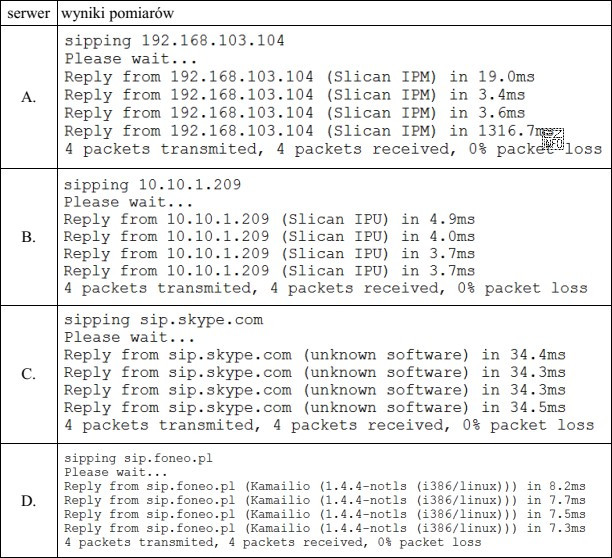
Task: Click the 34.5ms sip.skype.com reply line
Action: (315, 407)
